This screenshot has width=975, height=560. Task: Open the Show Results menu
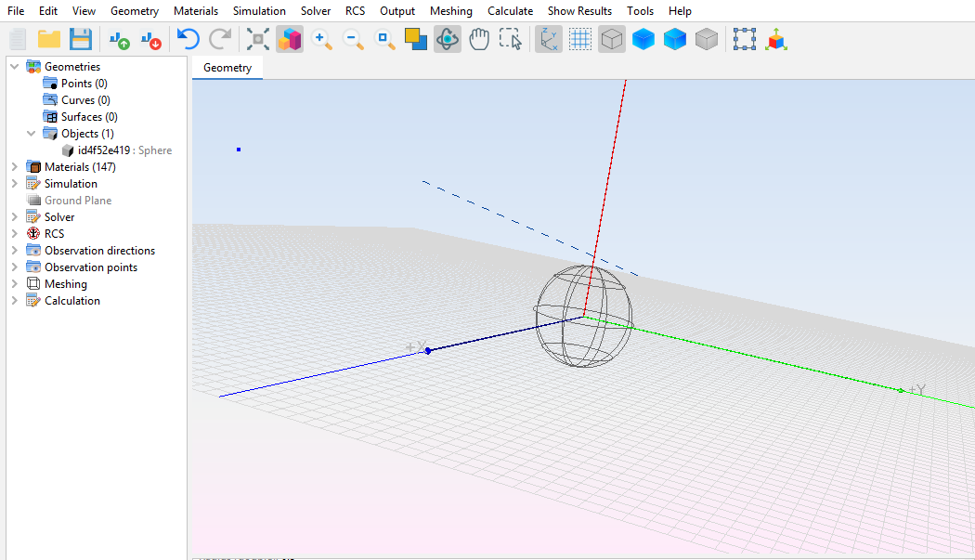coord(579,11)
